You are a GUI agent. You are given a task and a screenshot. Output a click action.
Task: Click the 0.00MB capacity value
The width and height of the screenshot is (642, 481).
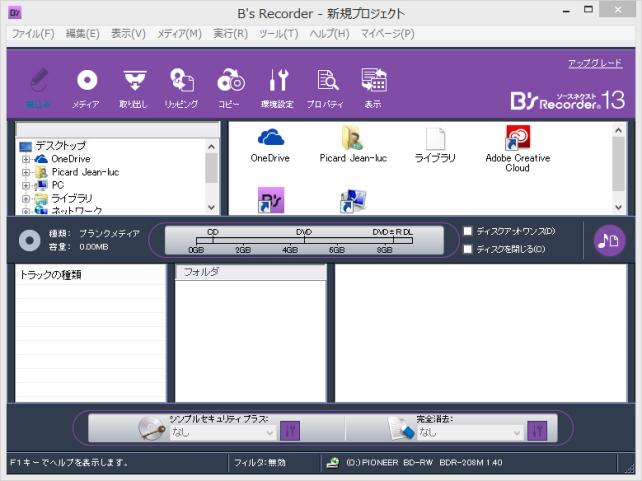(94, 247)
